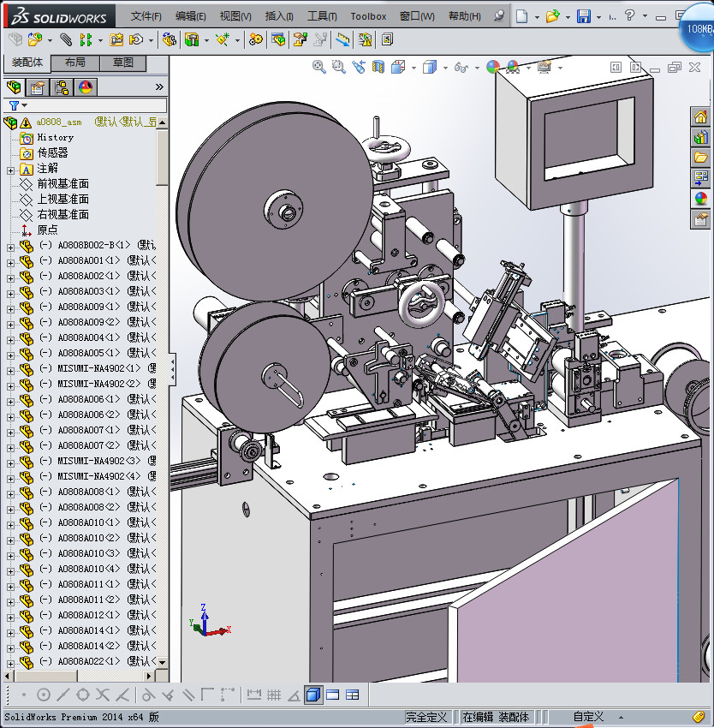The height and width of the screenshot is (728, 714).
Task: Open the Edit Appearance color ball icon
Action: pyautogui.click(x=492, y=67)
